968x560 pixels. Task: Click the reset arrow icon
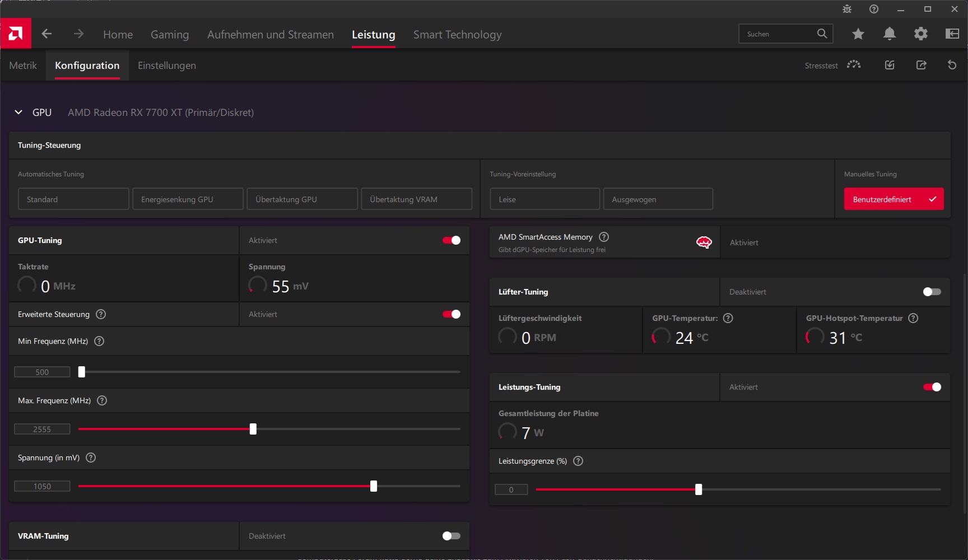[x=952, y=65]
